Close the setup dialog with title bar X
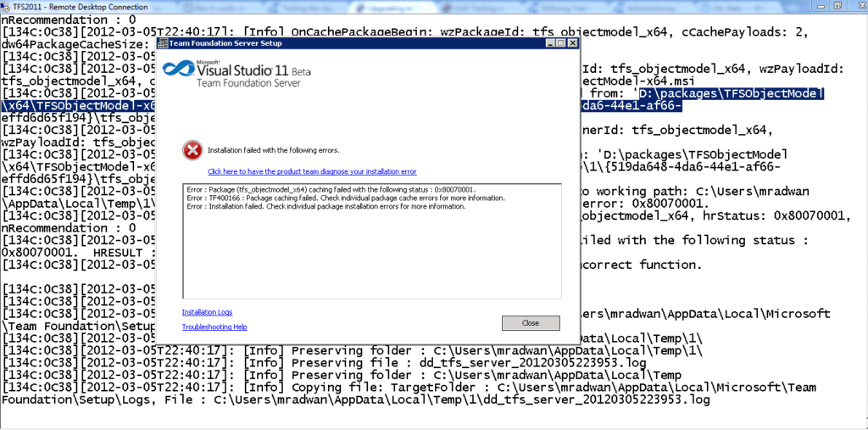The image size is (868, 430). coord(572,43)
